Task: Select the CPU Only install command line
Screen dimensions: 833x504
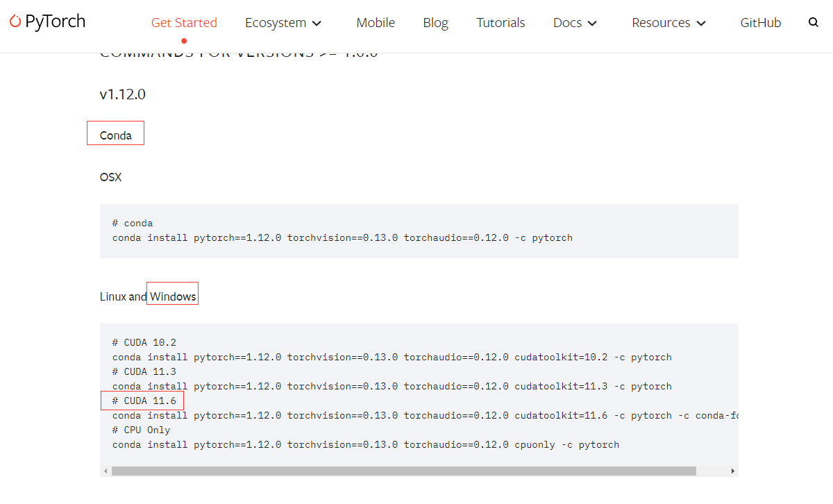Action: 366,444
